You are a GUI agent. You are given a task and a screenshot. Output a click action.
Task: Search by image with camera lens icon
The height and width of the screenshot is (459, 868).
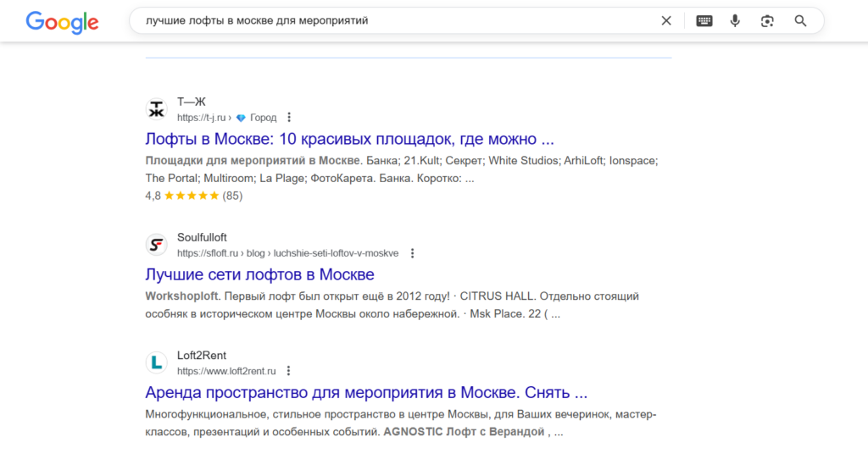[766, 21]
